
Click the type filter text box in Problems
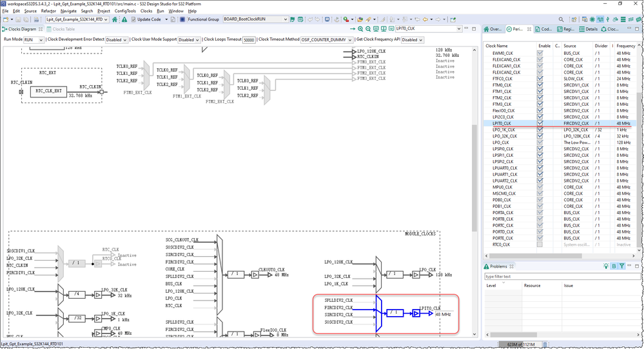548,277
